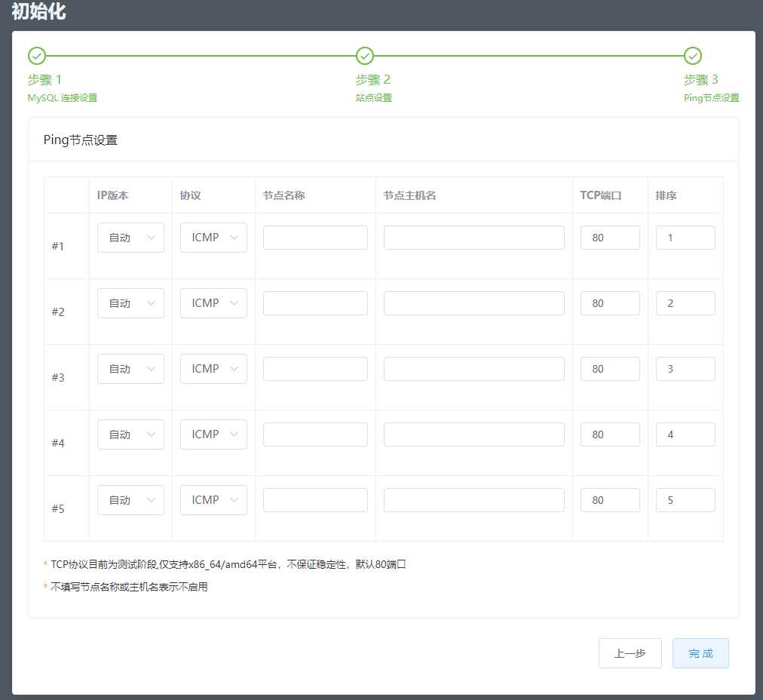Viewport: 763px width, 700px height.
Task: Focus the 节点主机名 field in row #4
Action: [x=473, y=434]
